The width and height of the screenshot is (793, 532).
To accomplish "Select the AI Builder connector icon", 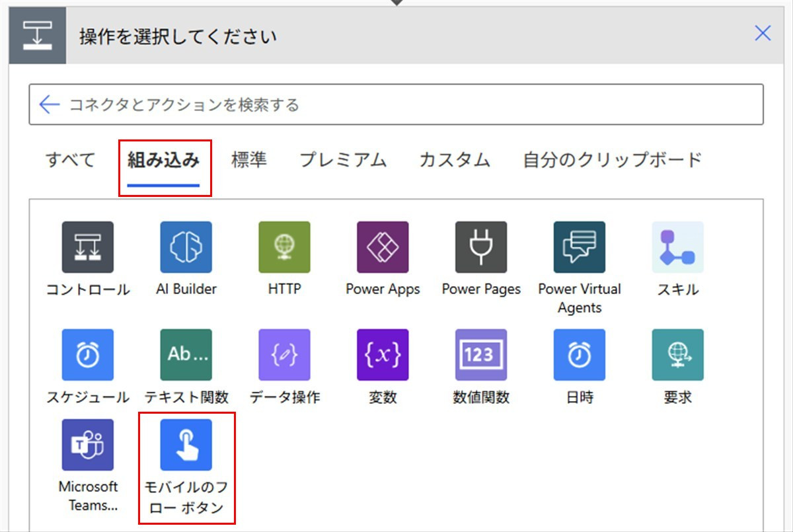I will (186, 247).
